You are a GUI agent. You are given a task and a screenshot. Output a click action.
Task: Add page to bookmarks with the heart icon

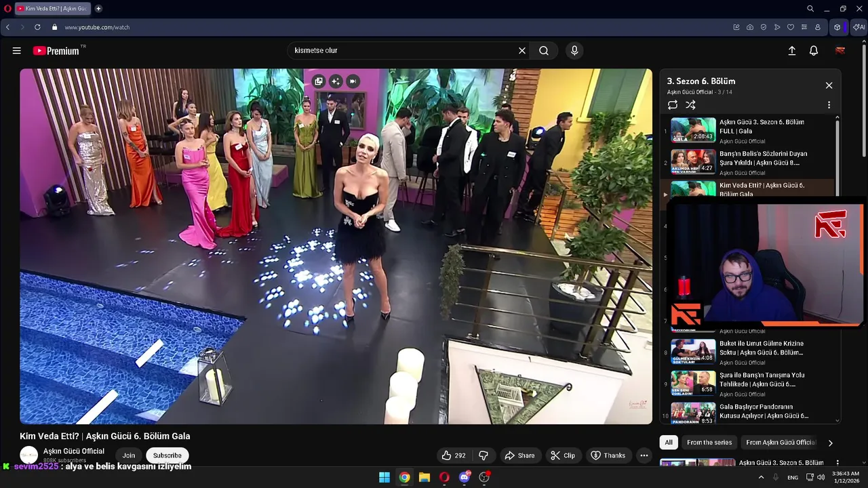(x=791, y=27)
